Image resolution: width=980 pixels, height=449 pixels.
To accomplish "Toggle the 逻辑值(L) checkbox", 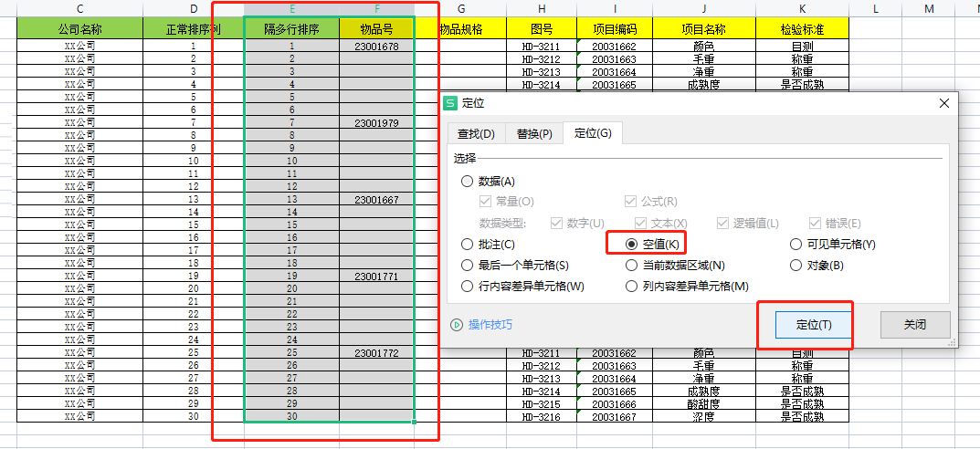I will click(x=723, y=223).
